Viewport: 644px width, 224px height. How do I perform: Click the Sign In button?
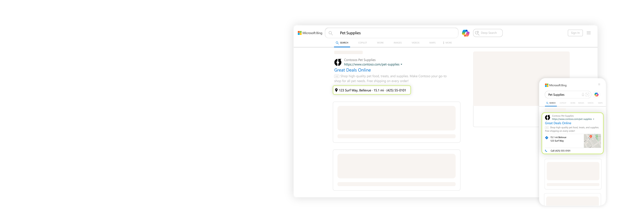click(575, 33)
